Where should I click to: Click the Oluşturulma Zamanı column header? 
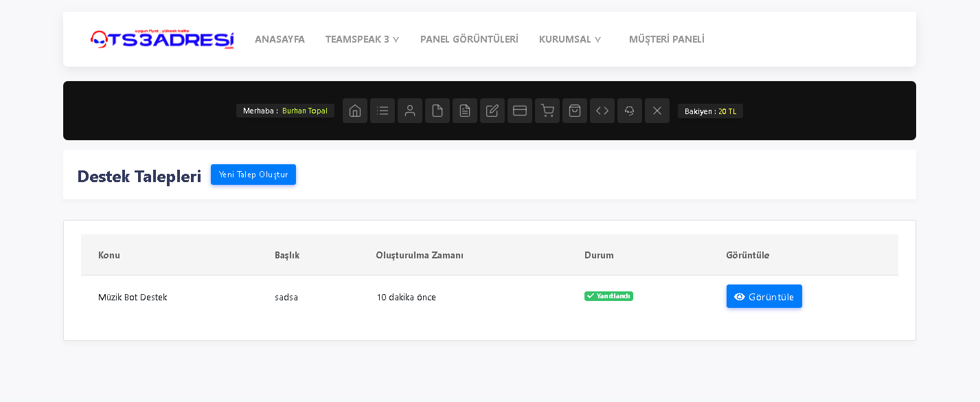[x=420, y=255]
